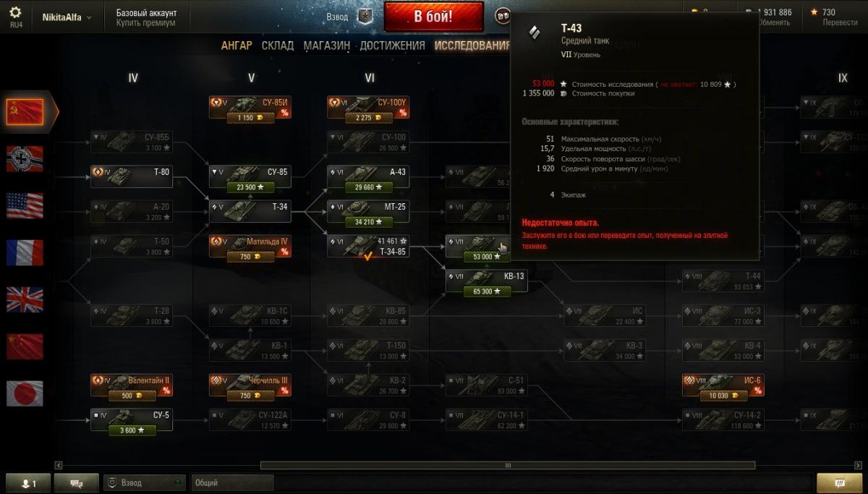The width and height of the screenshot is (868, 494).
Task: Click the Купить премиум link
Action: click(146, 23)
